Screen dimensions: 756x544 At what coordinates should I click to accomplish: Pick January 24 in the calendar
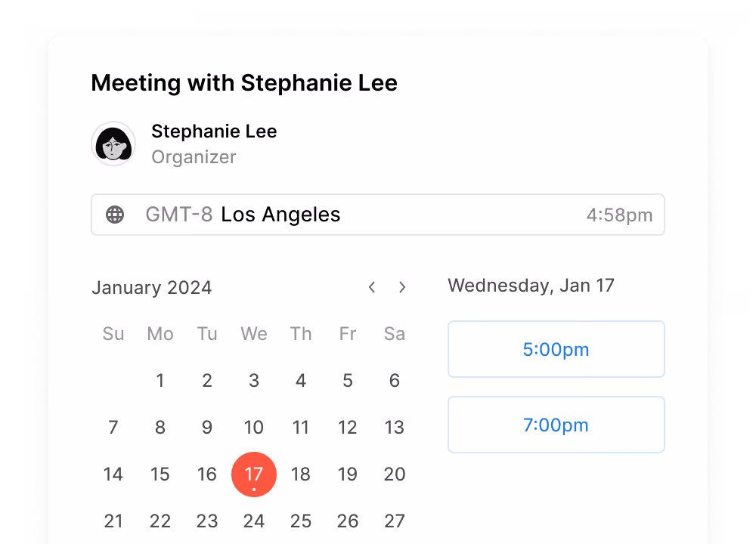click(x=254, y=521)
